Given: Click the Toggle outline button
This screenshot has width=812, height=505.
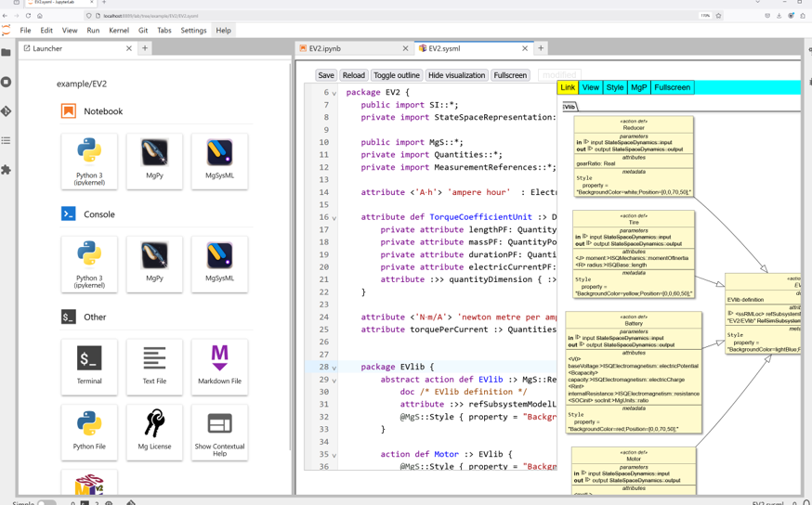Looking at the screenshot, I should 397,75.
